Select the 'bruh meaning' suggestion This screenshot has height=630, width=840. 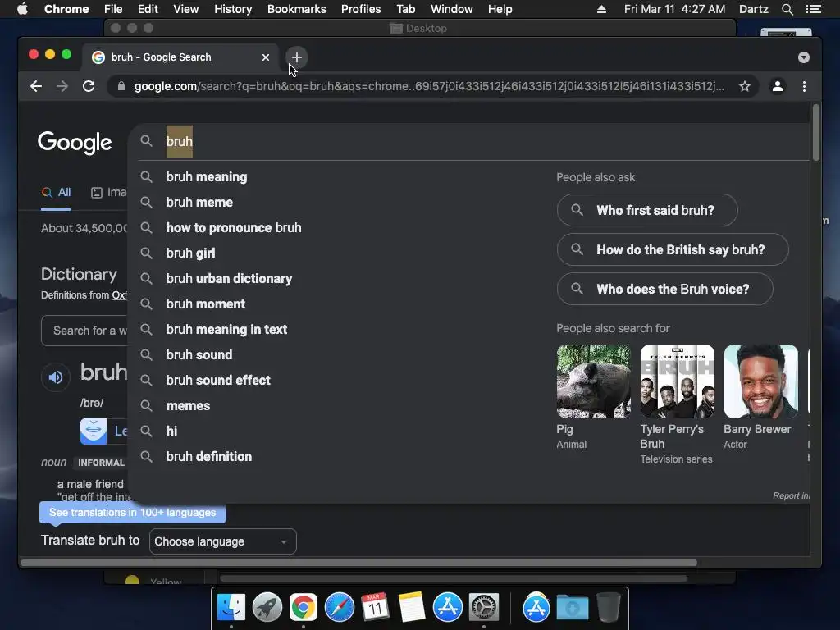pyautogui.click(x=207, y=177)
